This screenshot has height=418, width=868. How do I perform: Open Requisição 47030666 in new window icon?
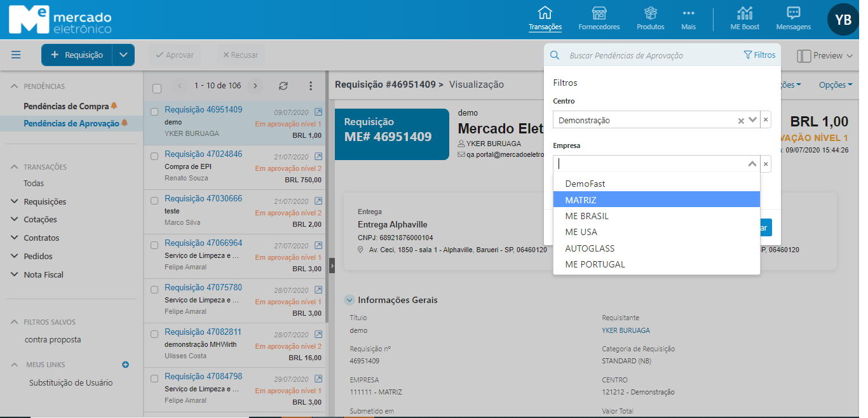(x=318, y=200)
